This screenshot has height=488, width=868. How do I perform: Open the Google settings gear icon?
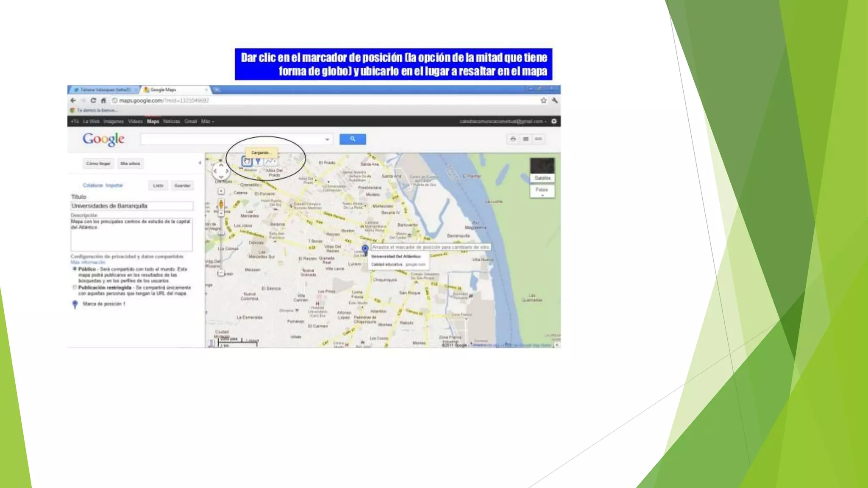pyautogui.click(x=554, y=121)
